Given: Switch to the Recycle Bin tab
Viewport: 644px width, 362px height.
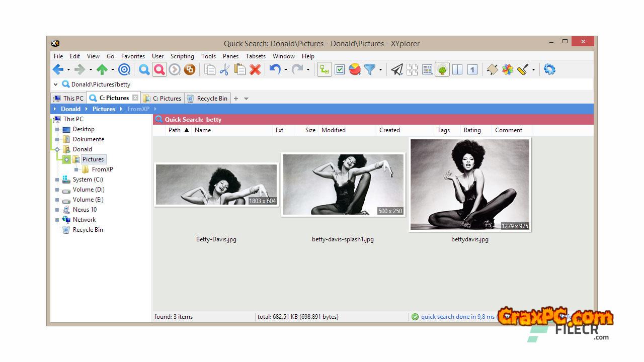Looking at the screenshot, I should pos(207,99).
